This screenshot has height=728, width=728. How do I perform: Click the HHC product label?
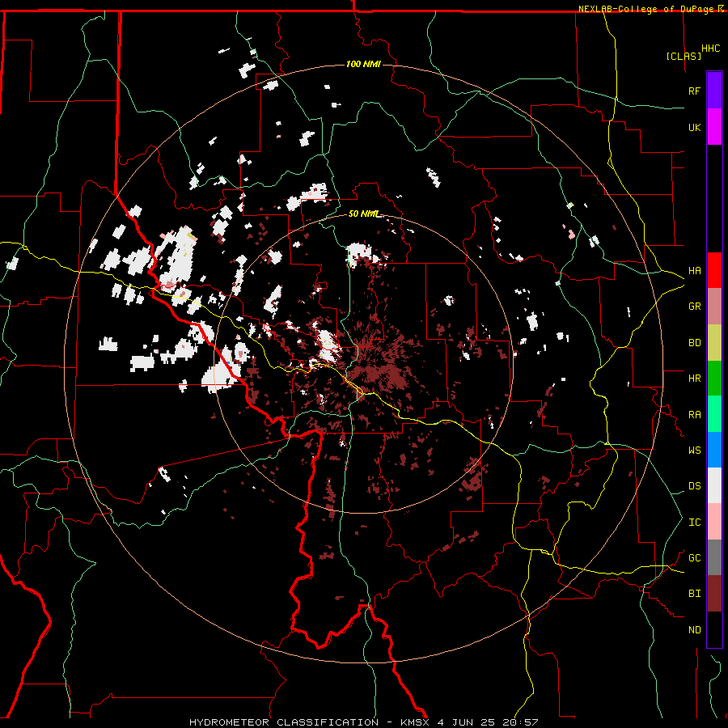coord(710,49)
